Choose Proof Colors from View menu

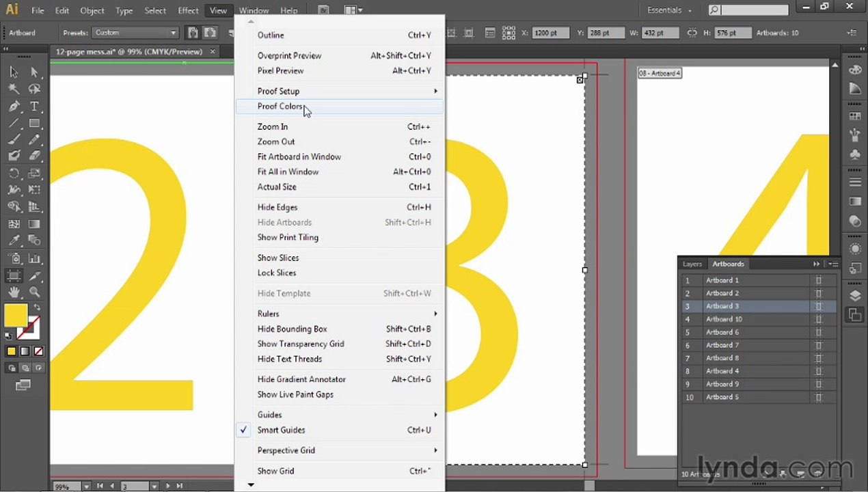point(340,106)
